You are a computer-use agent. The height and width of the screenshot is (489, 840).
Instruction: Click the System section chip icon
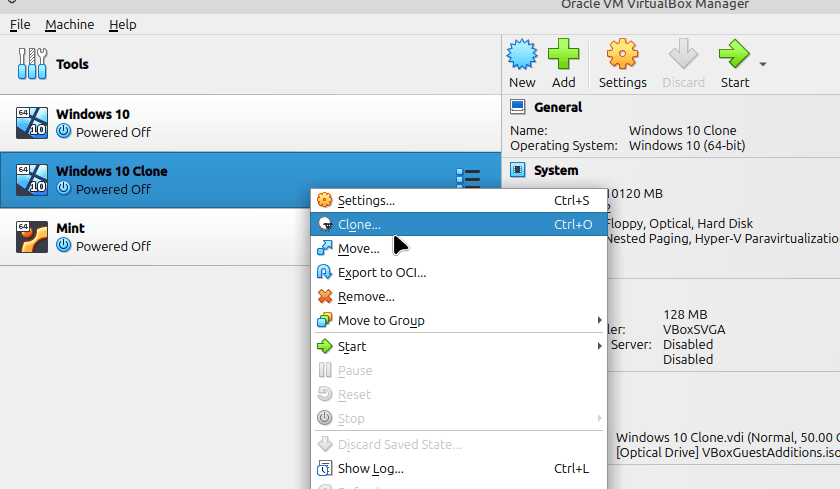point(518,170)
